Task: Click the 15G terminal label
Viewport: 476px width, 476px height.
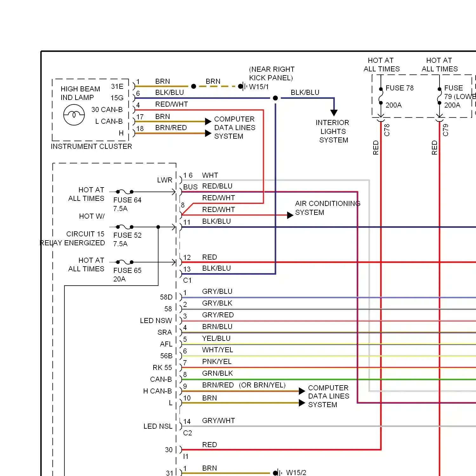Action: pyautogui.click(x=117, y=98)
